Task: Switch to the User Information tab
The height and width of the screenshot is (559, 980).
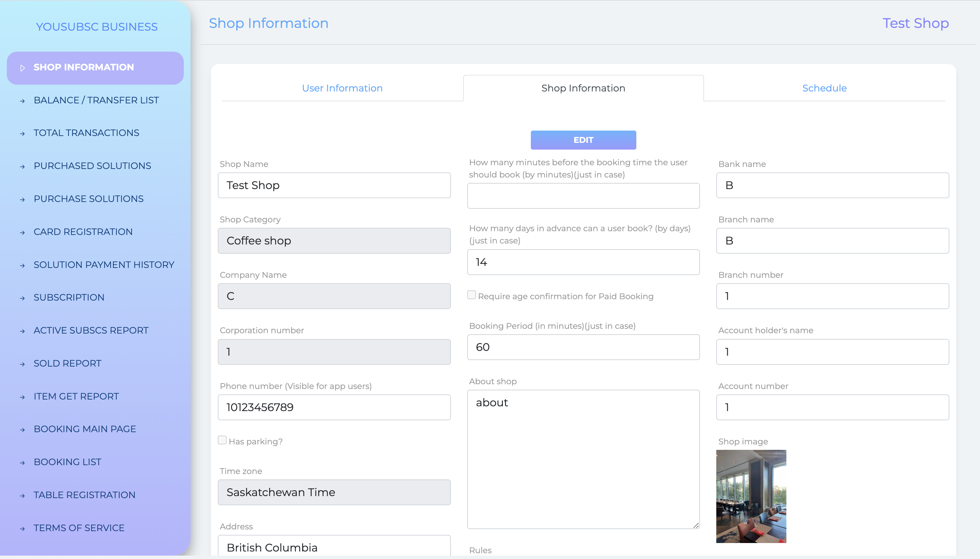Action: click(342, 88)
